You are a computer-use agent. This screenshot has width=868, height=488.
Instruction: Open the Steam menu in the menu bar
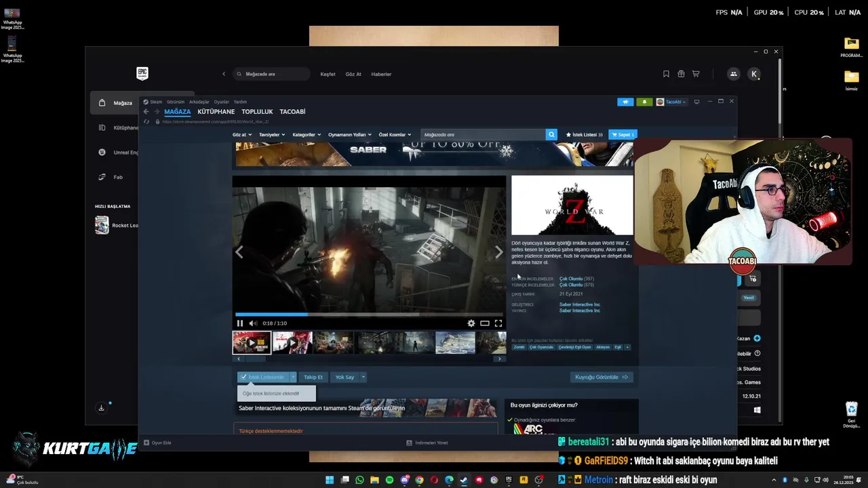coord(153,102)
